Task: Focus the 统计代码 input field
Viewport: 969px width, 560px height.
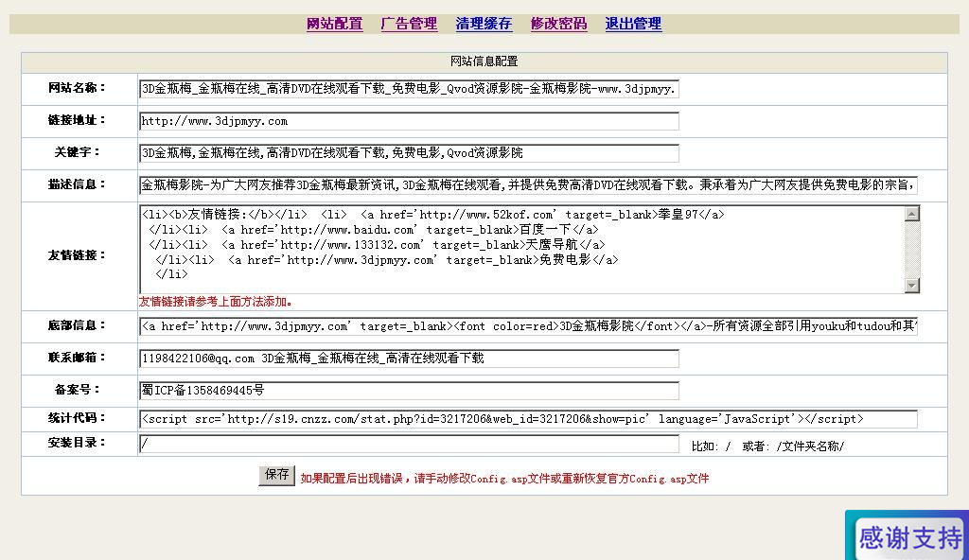Action: tap(528, 418)
